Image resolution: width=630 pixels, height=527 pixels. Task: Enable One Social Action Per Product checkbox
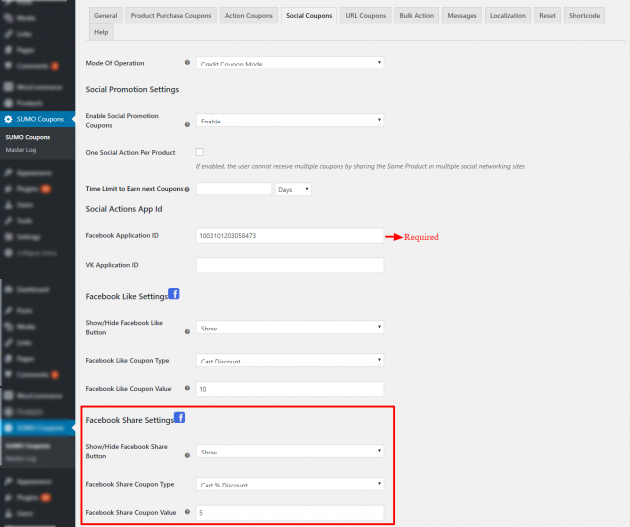200,152
